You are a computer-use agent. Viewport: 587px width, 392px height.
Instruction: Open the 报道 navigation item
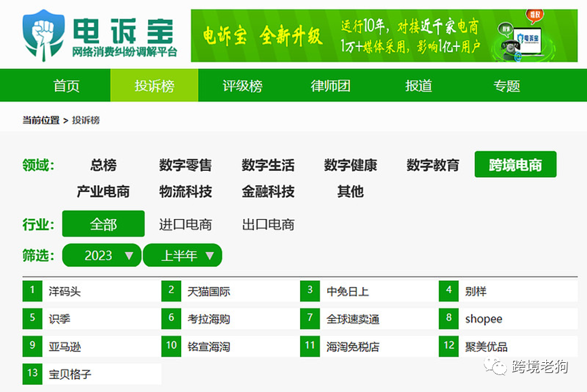point(419,85)
